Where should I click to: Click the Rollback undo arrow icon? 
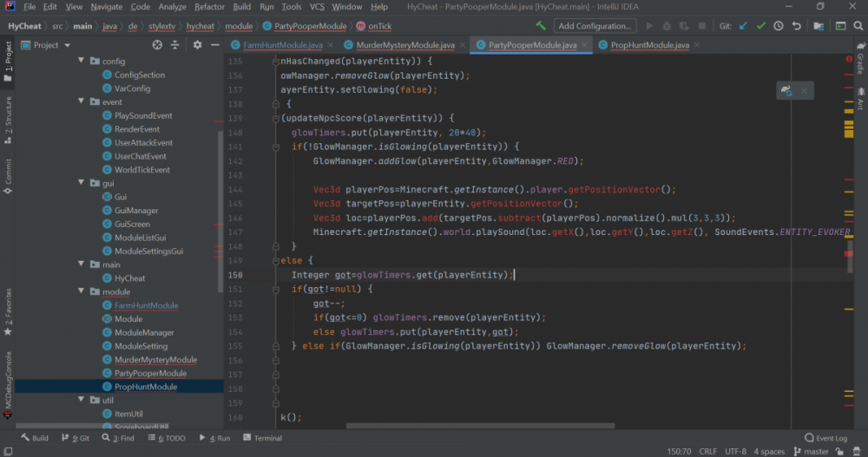pyautogui.click(x=797, y=26)
